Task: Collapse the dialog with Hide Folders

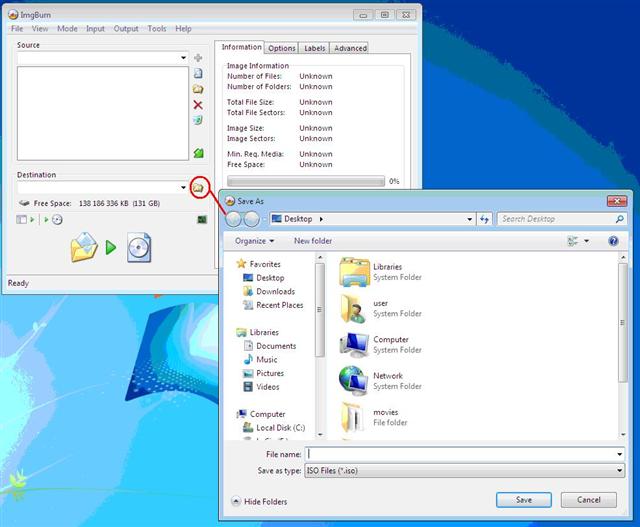Action: [x=259, y=501]
